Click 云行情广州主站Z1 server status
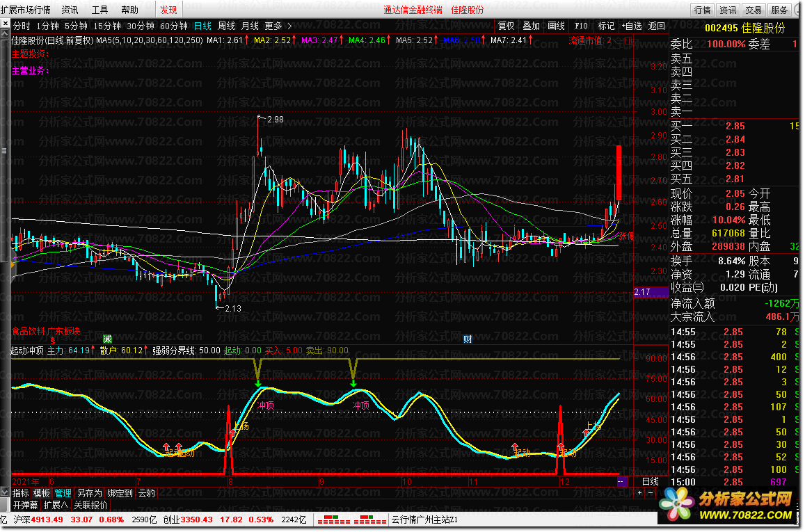The image size is (805, 532). click(x=425, y=519)
